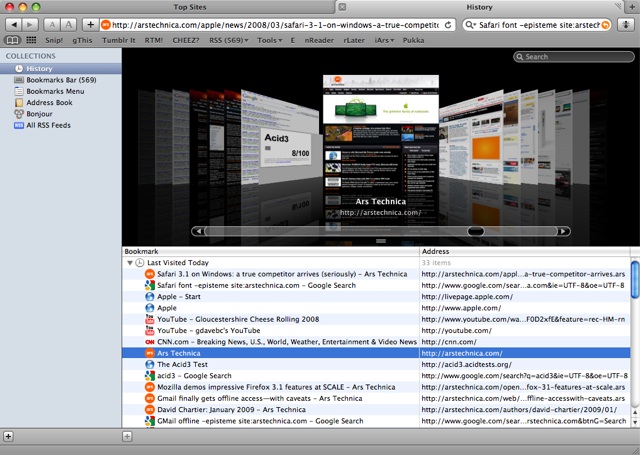Select All RSS Feeds collection
Viewport: 640px width, 455px height.
click(61, 125)
